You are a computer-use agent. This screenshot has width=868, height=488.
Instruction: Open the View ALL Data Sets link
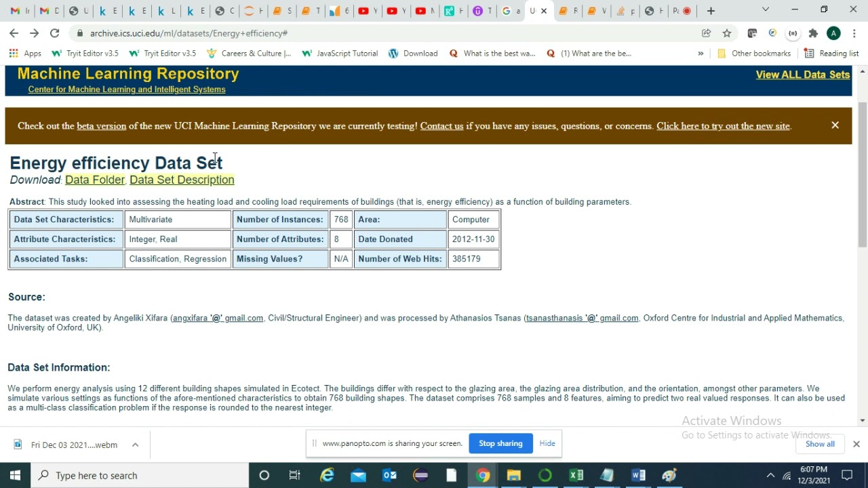[x=802, y=75]
